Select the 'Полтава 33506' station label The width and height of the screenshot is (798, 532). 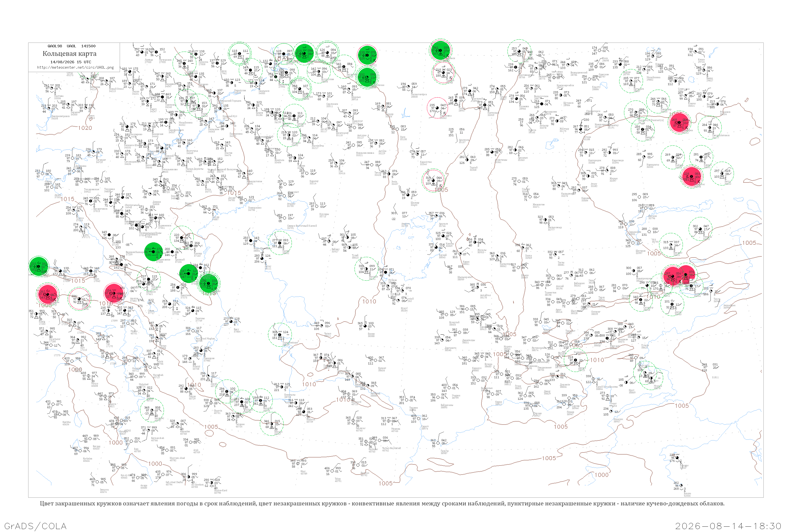pyautogui.click(x=59, y=97)
